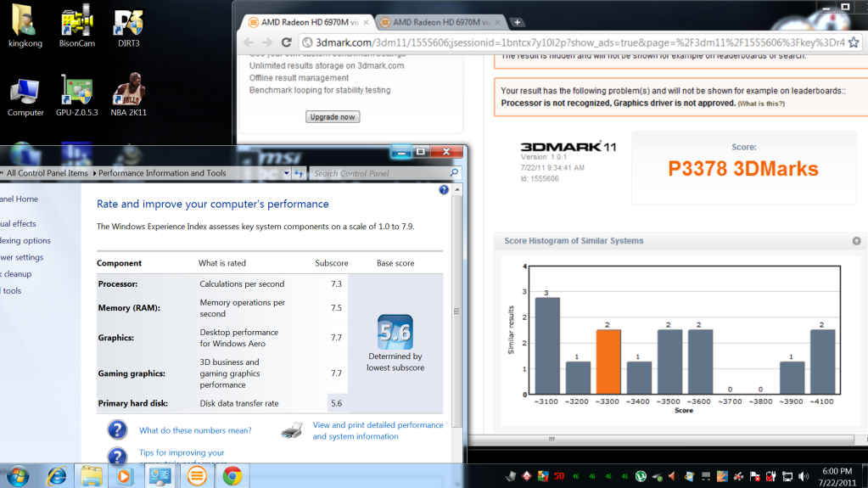Open a new Chrome tab
The height and width of the screenshot is (488, 868).
[x=517, y=22]
